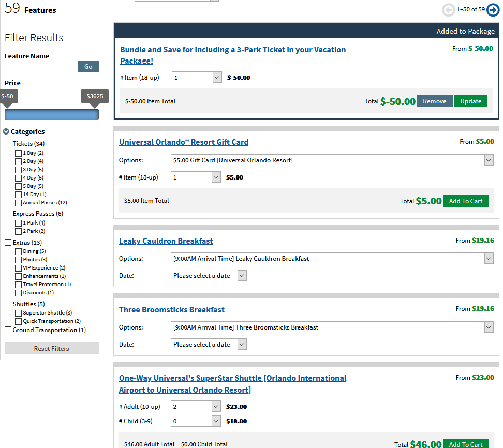Check the 1 Park express filter
This screenshot has width=503, height=448.
pos(18,223)
